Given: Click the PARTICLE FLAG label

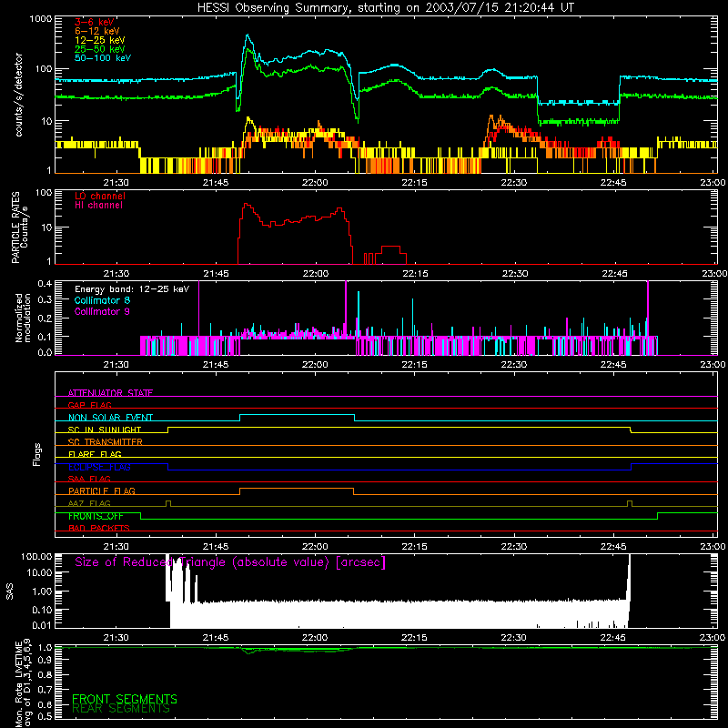Looking at the screenshot, I should 102,490.
